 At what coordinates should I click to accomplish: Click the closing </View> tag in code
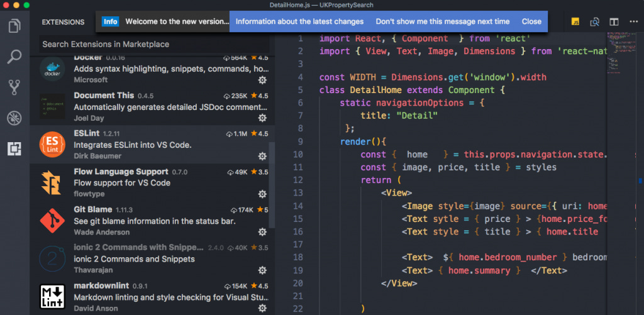(399, 283)
